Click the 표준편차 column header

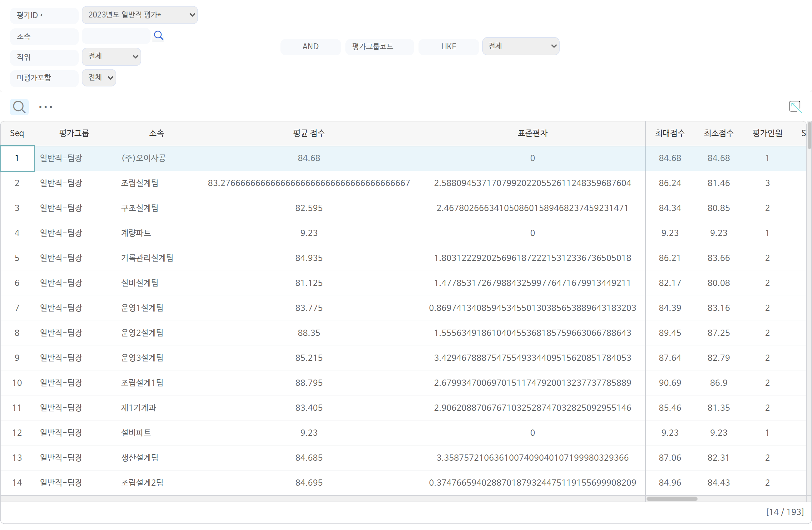pyautogui.click(x=532, y=133)
